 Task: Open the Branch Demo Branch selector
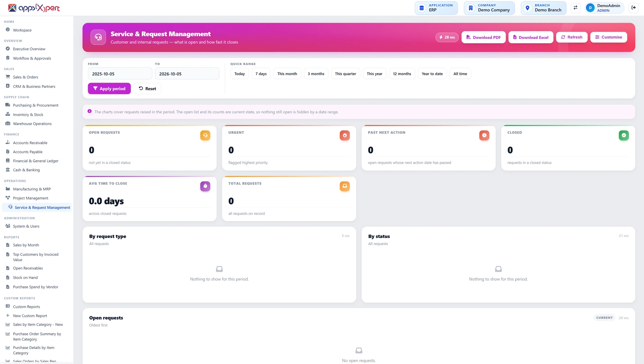point(543,8)
